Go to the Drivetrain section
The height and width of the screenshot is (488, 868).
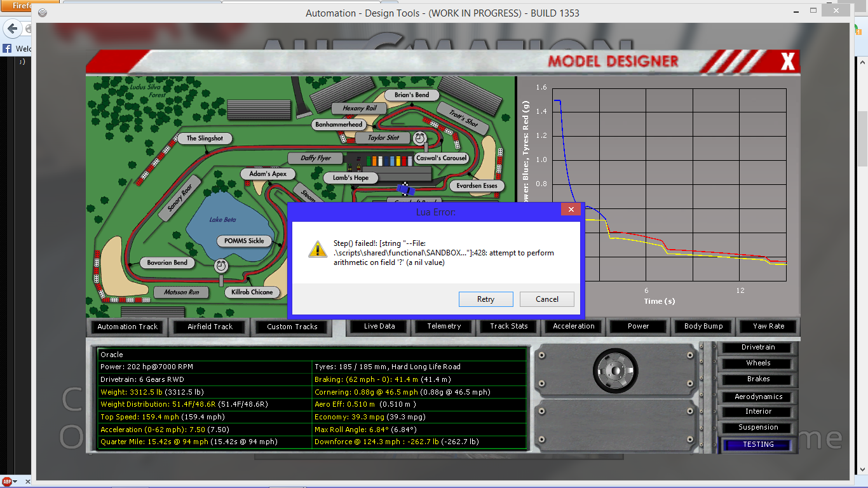(758, 348)
